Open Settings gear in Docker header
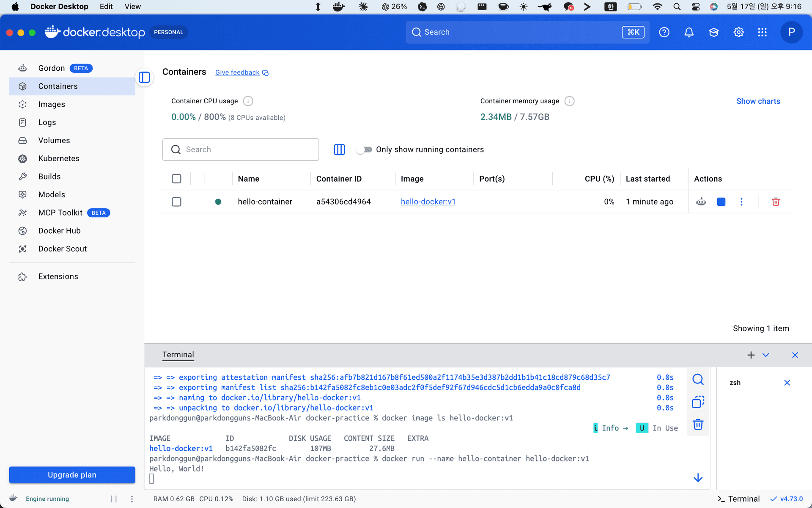This screenshot has height=508, width=812. (738, 32)
